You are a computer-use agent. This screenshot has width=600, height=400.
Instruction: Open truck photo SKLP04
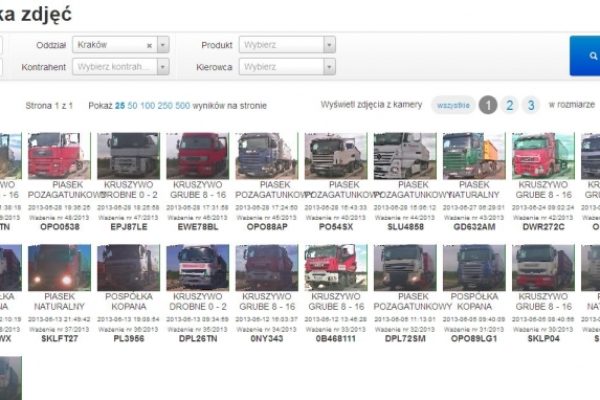point(543,268)
